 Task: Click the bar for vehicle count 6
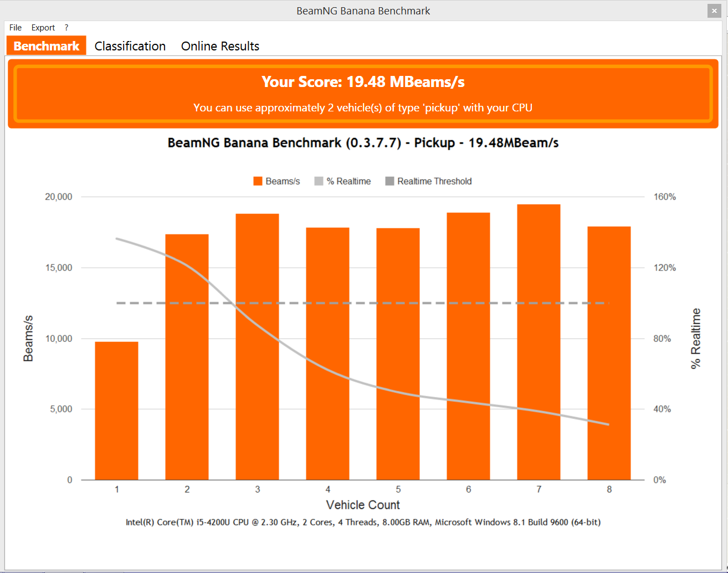point(468,346)
